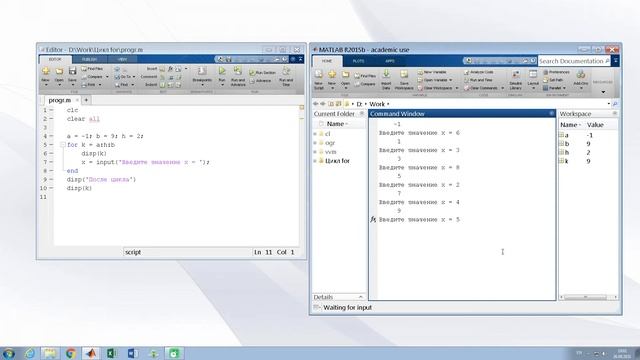Collapse the for loop fold marker at line 5

click(63, 144)
